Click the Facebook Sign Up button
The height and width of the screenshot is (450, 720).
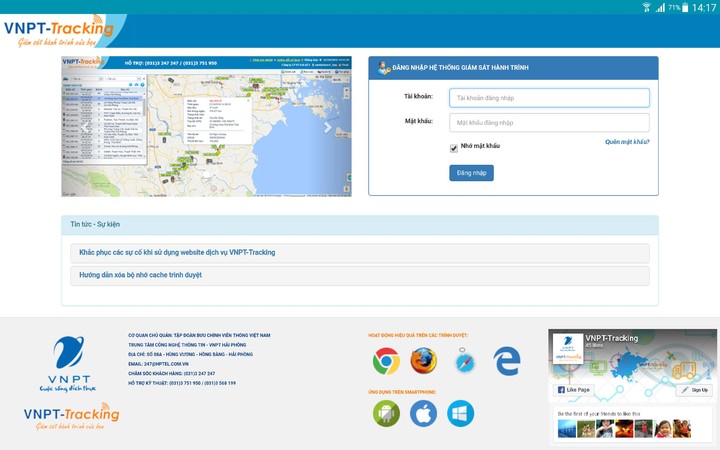point(694,390)
